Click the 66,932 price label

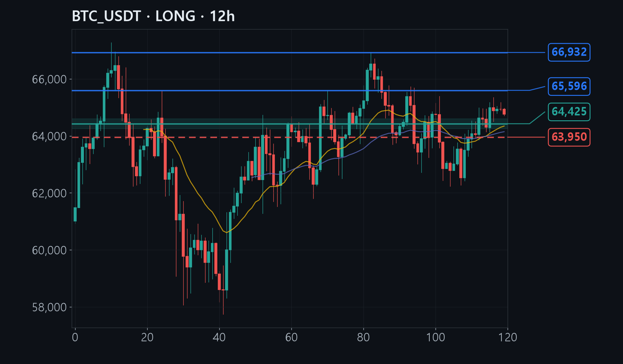point(569,52)
